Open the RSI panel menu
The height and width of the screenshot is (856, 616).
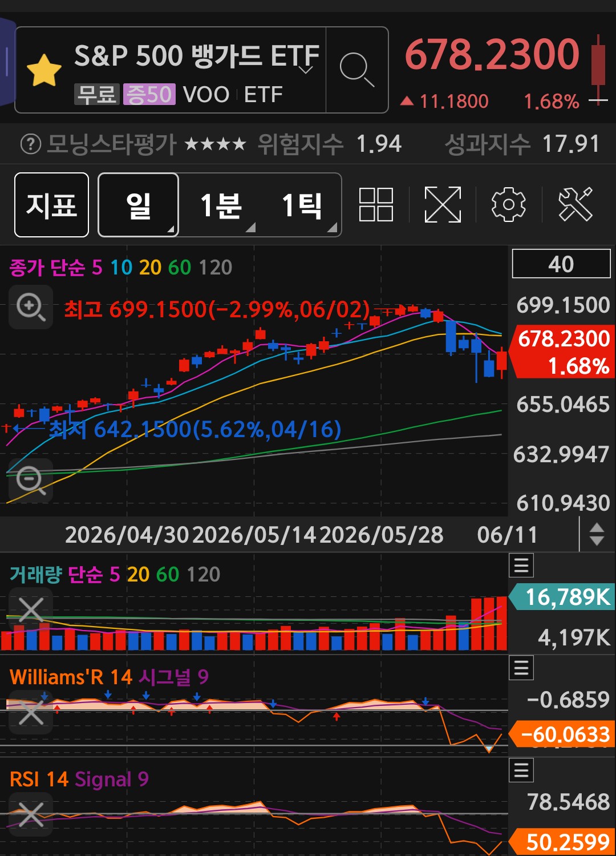click(521, 770)
